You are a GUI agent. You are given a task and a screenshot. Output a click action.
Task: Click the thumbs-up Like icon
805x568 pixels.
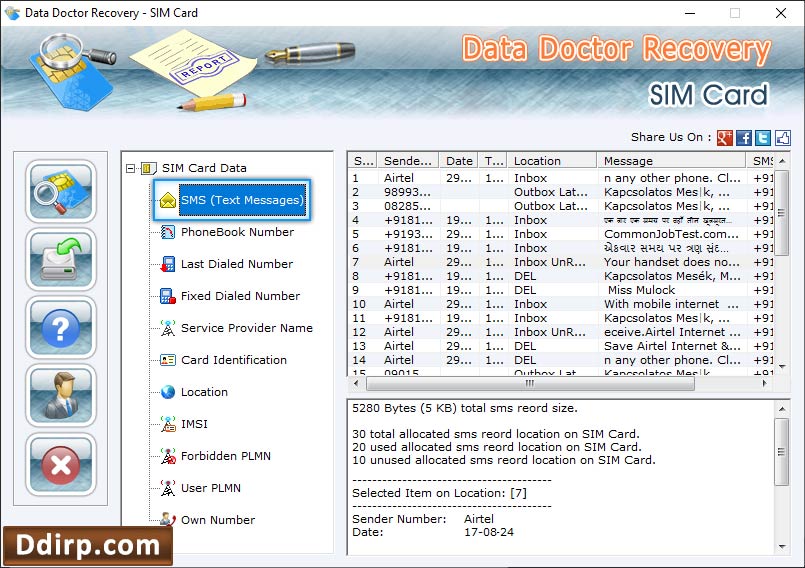782,138
